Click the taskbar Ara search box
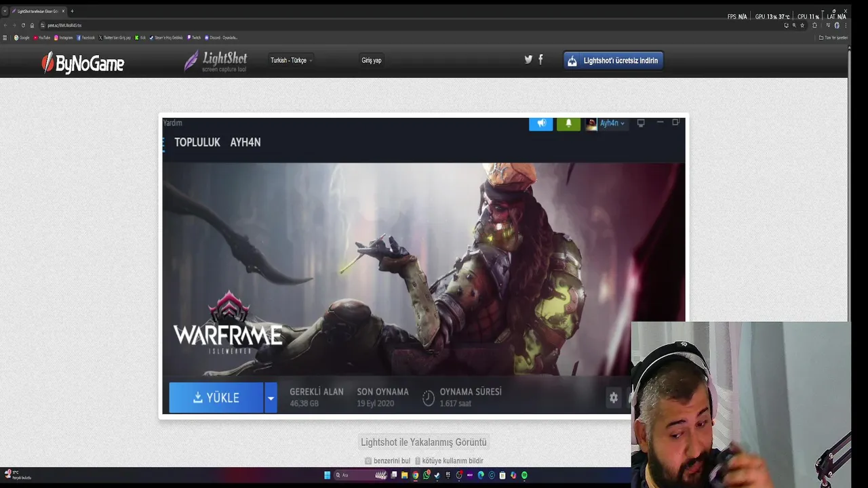 (x=361, y=475)
